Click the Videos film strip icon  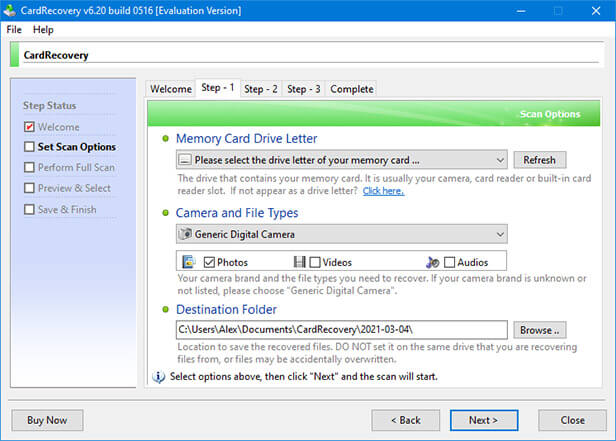[300, 262]
